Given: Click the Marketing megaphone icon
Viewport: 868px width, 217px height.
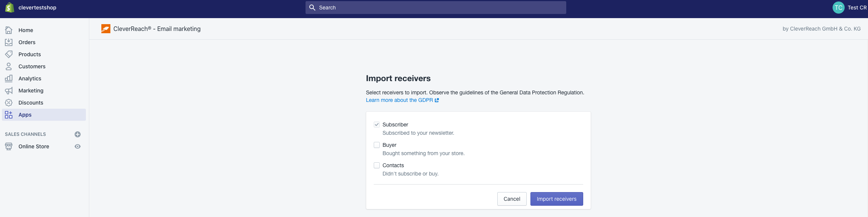Looking at the screenshot, I should point(9,91).
